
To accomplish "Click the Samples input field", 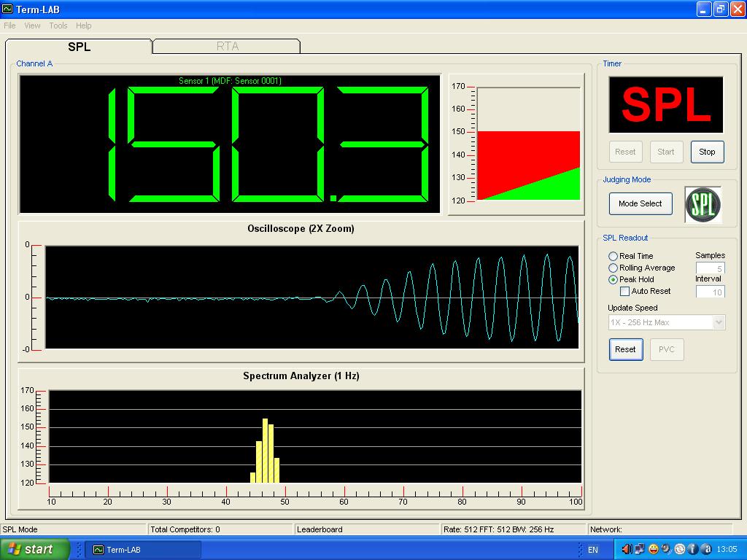I will tap(710, 268).
